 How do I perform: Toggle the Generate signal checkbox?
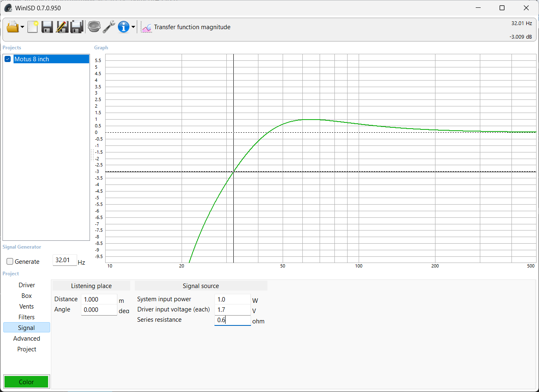[x=10, y=261]
